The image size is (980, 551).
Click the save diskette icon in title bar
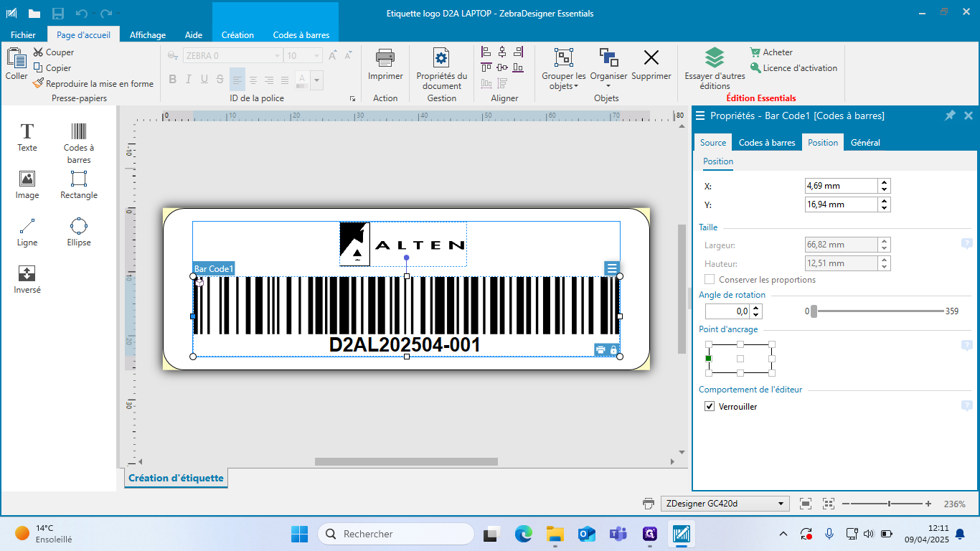[x=58, y=14]
